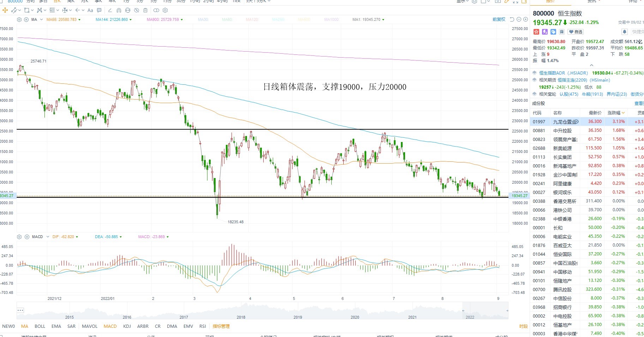Open the MA144 line options dropdown
The width and height of the screenshot is (644, 337).
[131, 20]
